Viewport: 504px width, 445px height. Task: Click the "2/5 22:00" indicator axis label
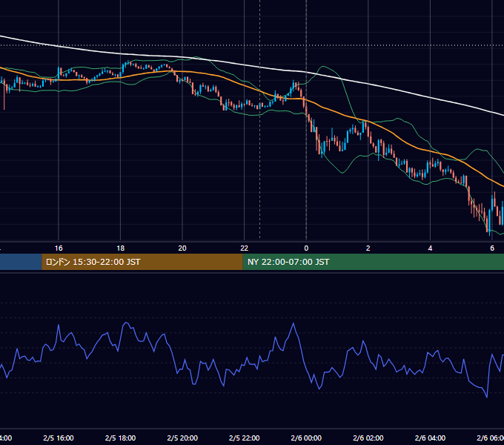pos(245,438)
